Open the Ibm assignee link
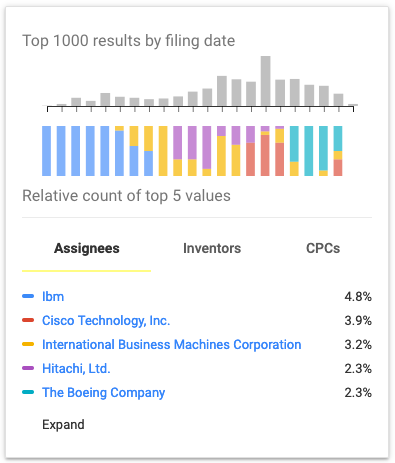The height and width of the screenshot is (463, 395). (x=53, y=296)
